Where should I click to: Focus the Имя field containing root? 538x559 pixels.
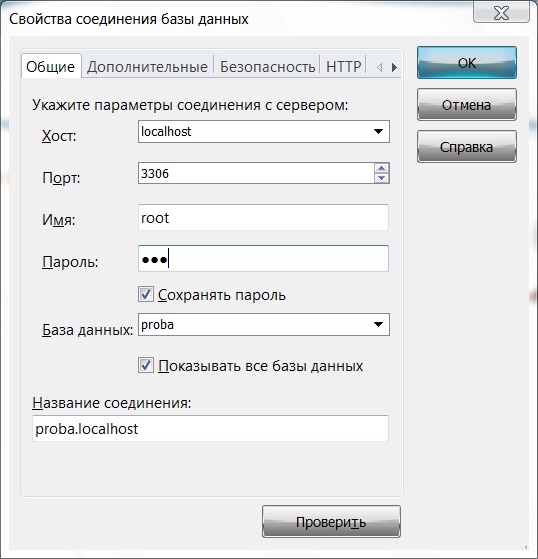(x=263, y=217)
